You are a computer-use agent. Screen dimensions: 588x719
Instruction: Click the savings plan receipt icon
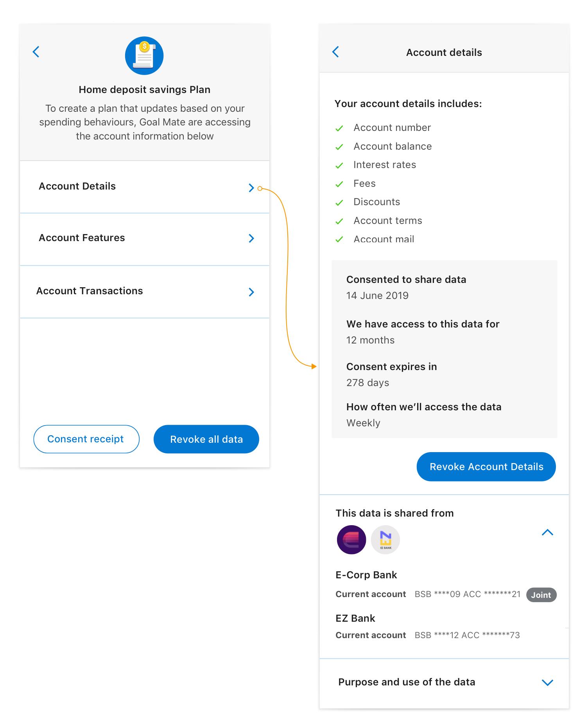[144, 56]
